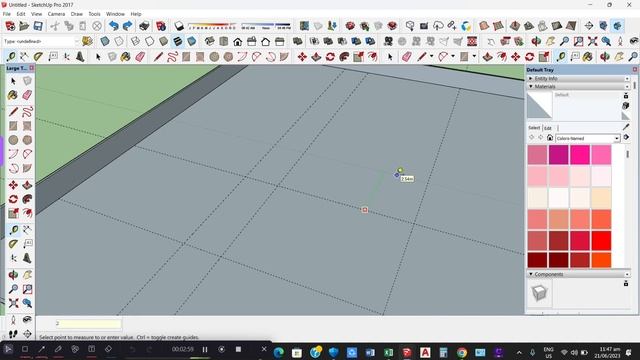The image size is (640, 360).
Task: Select the Follow Me tool in Large Tool Set
Action: pyautogui.click(x=27, y=199)
